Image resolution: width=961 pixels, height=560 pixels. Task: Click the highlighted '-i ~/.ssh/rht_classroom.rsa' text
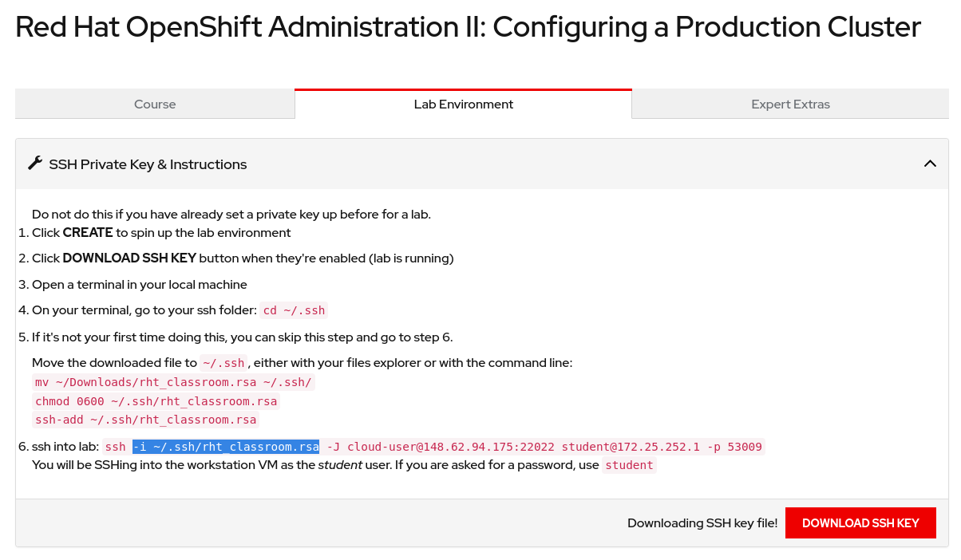tap(226, 447)
